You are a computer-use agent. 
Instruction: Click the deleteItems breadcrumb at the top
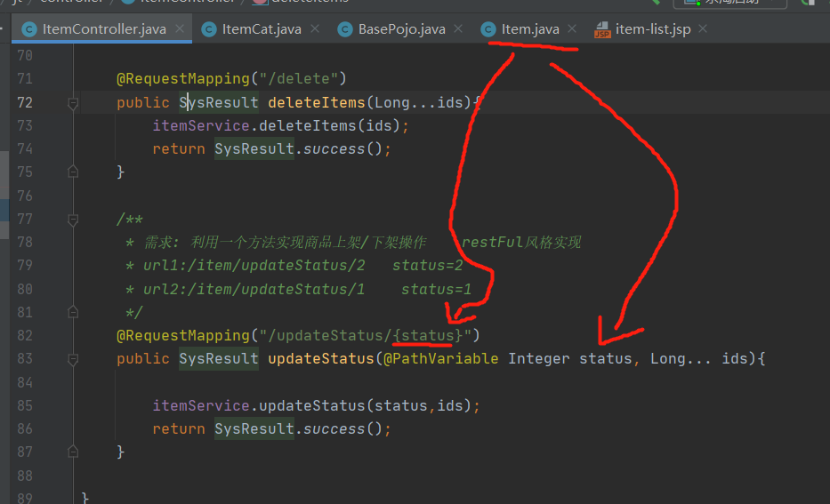[x=302, y=2]
